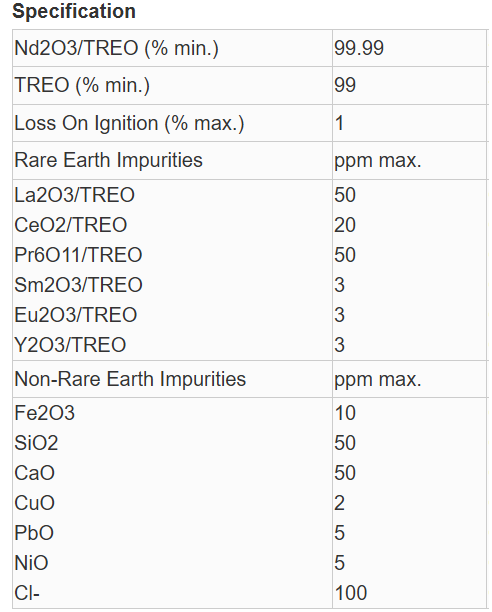Select the Sm2O3/TREO entry
This screenshot has width=492, height=612.
[78, 285]
